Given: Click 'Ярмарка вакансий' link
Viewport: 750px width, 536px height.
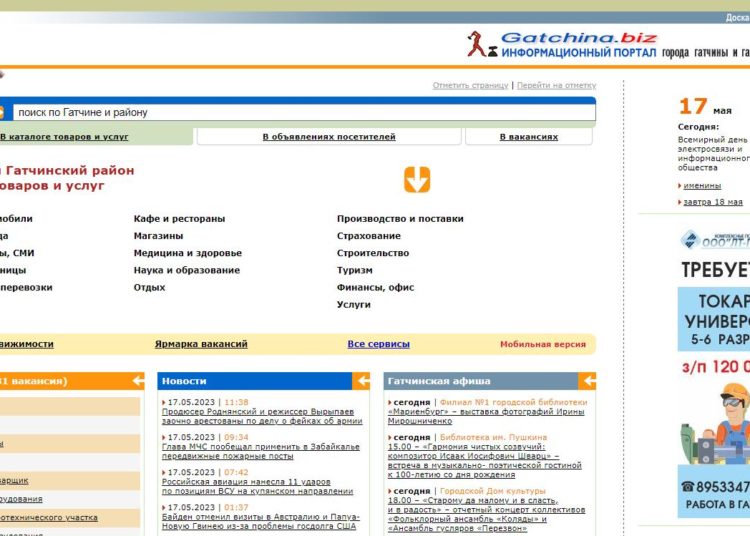Looking at the screenshot, I should click(x=201, y=344).
